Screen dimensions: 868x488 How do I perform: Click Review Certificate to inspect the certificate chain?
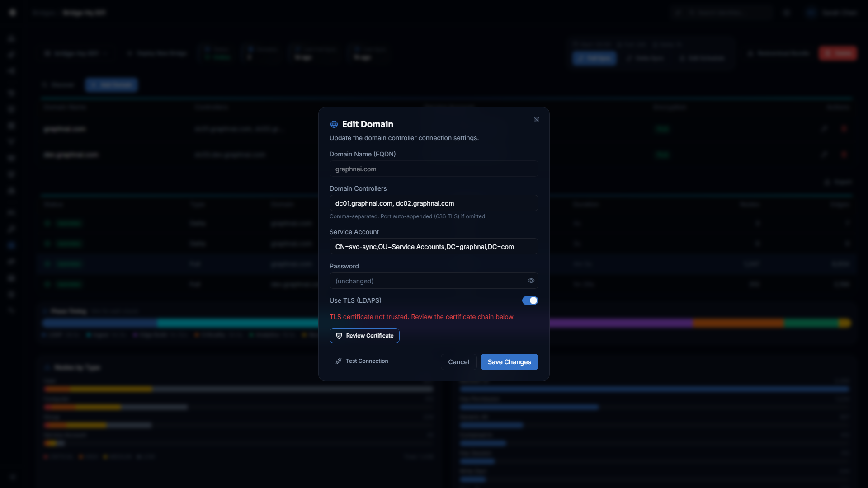[x=364, y=336]
